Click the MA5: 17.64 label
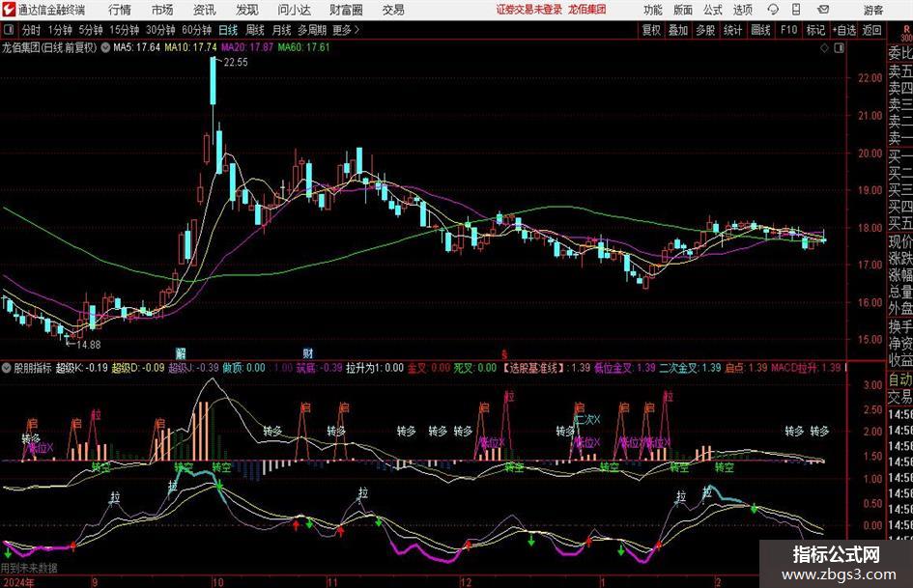This screenshot has width=913, height=588. click(136, 47)
